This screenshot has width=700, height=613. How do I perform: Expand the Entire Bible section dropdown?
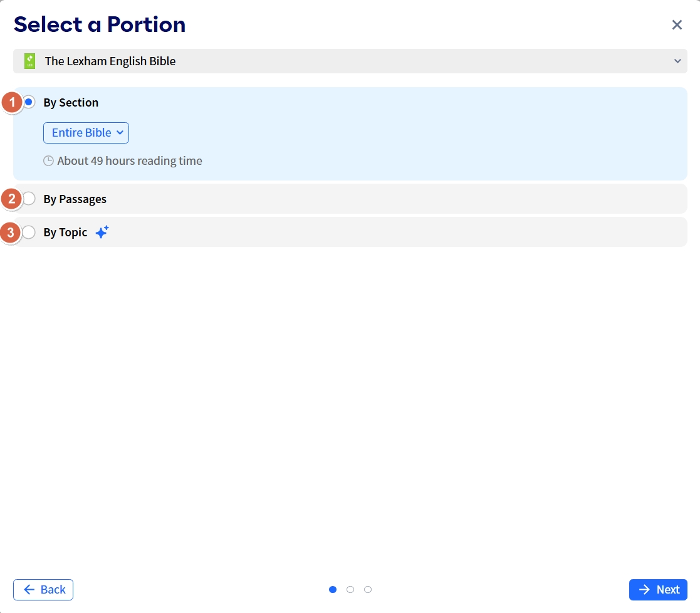[86, 133]
